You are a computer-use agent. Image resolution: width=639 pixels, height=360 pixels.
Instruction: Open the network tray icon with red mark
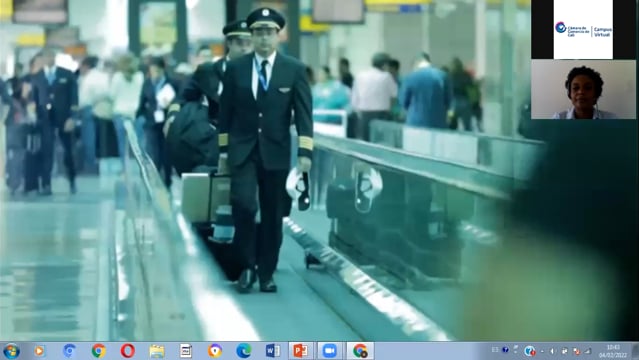(576, 351)
